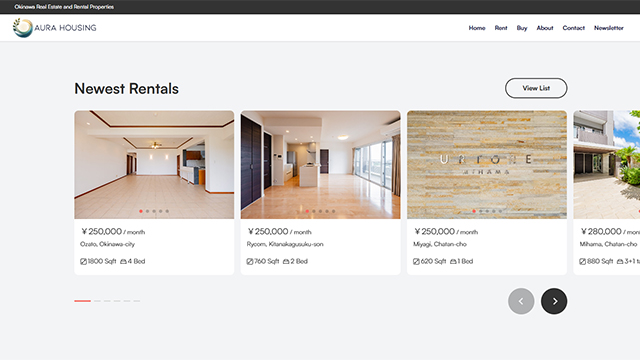
Task: Open the Contact page
Action: [x=573, y=28]
